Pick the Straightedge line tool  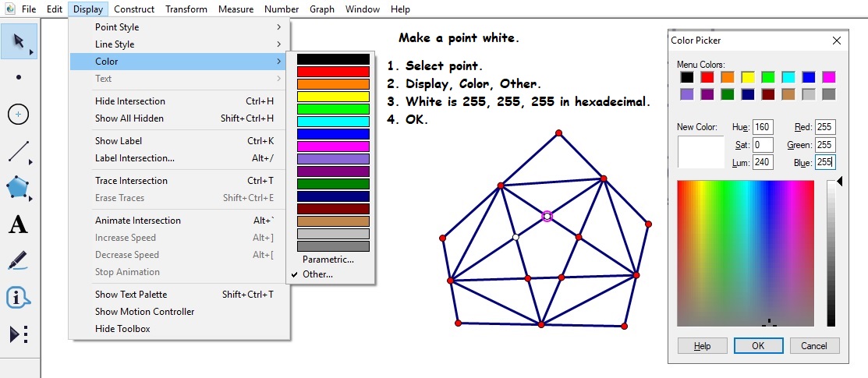coord(19,151)
